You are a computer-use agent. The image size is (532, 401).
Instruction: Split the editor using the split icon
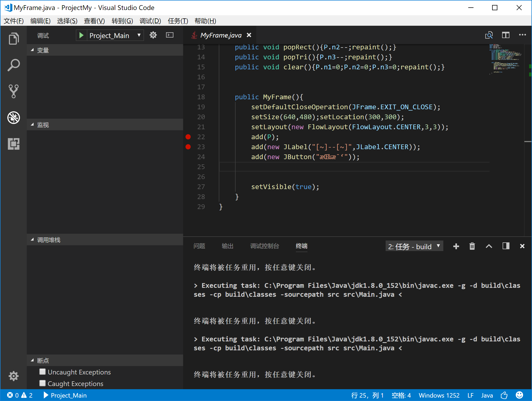[506, 35]
